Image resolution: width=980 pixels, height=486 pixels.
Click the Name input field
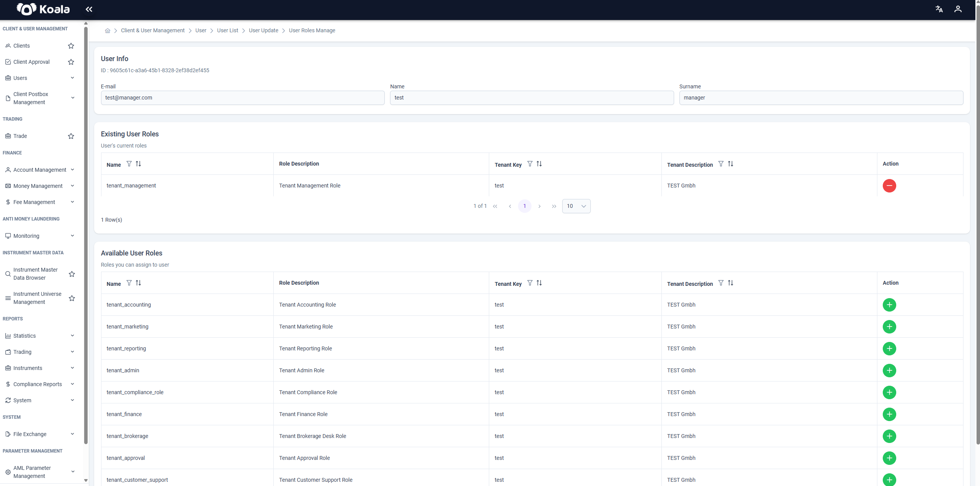(x=532, y=98)
